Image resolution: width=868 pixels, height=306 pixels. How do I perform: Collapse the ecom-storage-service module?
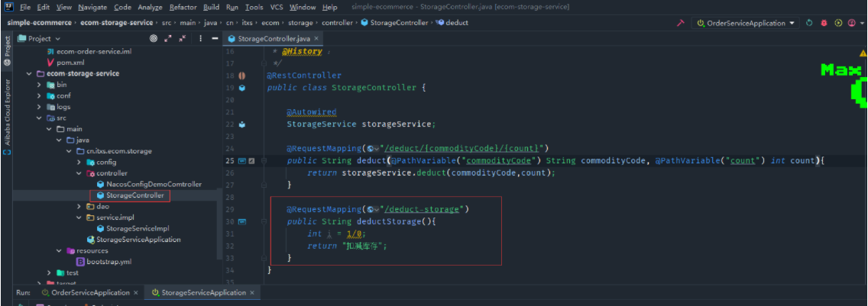pos(29,73)
